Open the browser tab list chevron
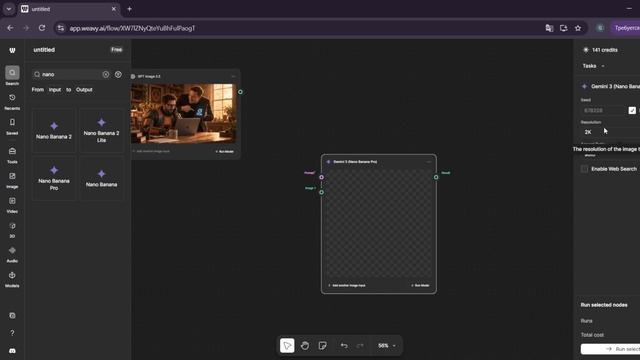The width and height of the screenshot is (640, 360). tap(9, 9)
